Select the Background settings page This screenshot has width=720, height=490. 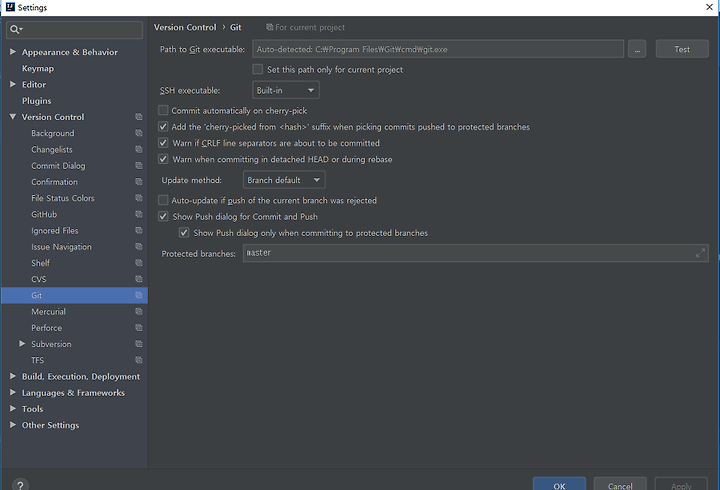(x=52, y=133)
